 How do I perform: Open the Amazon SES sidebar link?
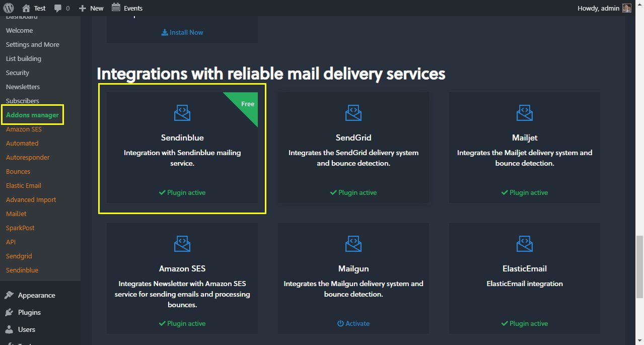(x=24, y=129)
